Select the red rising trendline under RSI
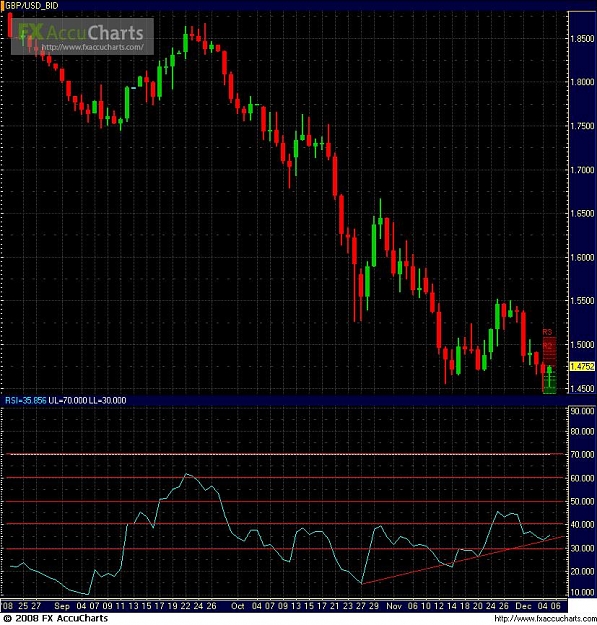 pyautogui.click(x=462, y=560)
